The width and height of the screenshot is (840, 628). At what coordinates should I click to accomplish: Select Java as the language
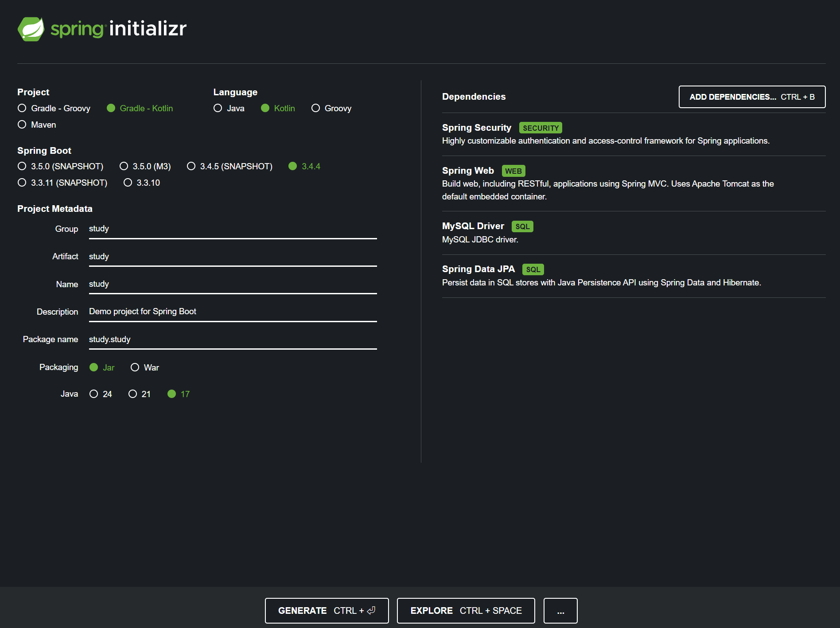coord(229,108)
